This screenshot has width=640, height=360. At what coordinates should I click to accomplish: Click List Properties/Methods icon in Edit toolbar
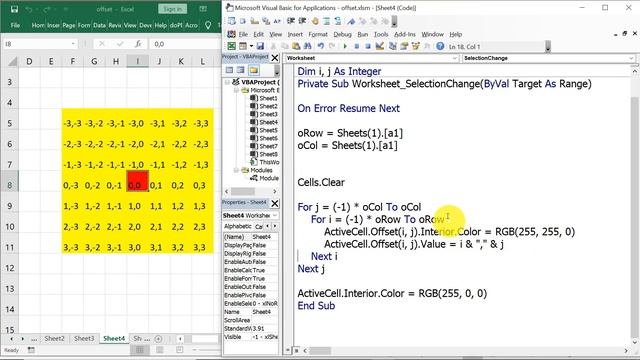point(231,21)
